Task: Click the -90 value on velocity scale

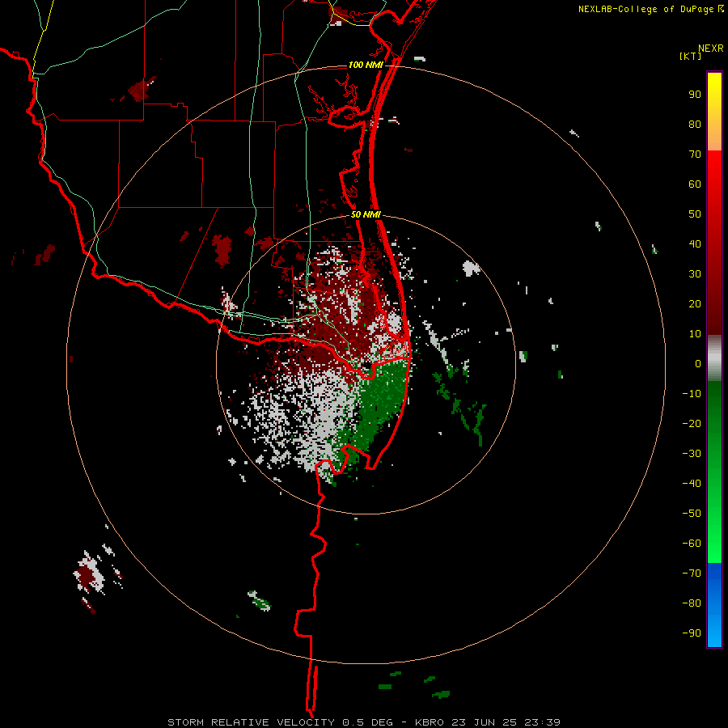Action: pos(692,633)
